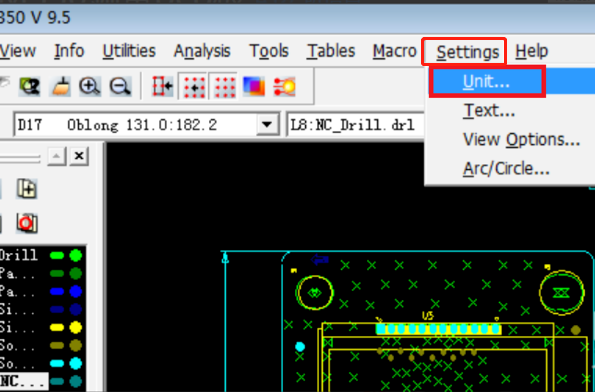This screenshot has height=392, width=596.
Task: Click the bright blue Pa... draw swatch
Action: [57, 291]
